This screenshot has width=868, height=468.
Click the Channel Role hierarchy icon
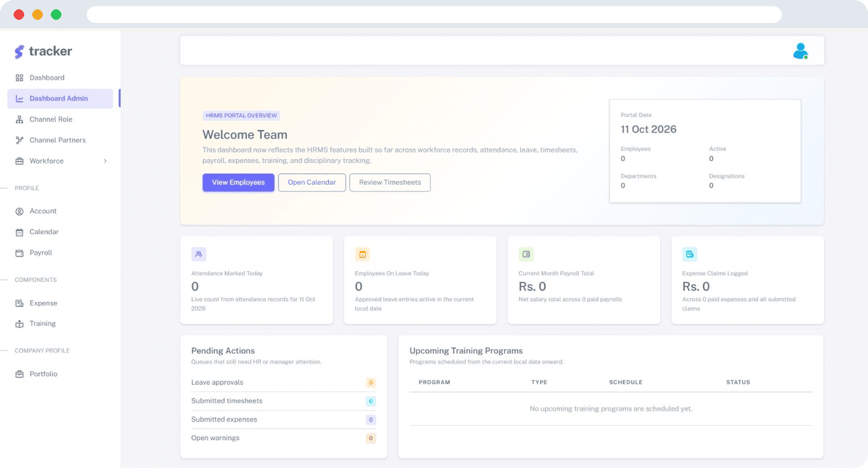19,120
